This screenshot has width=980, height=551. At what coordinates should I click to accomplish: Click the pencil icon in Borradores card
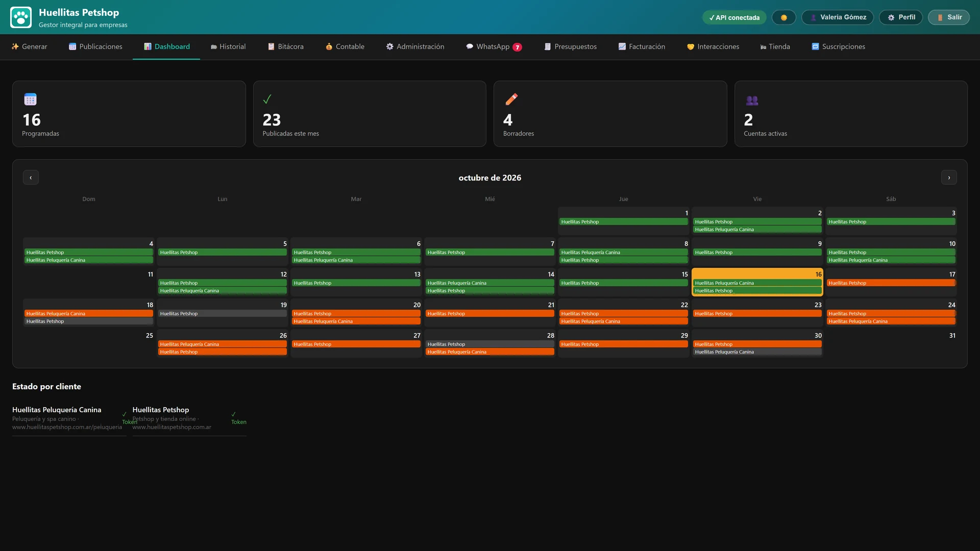coord(511,99)
